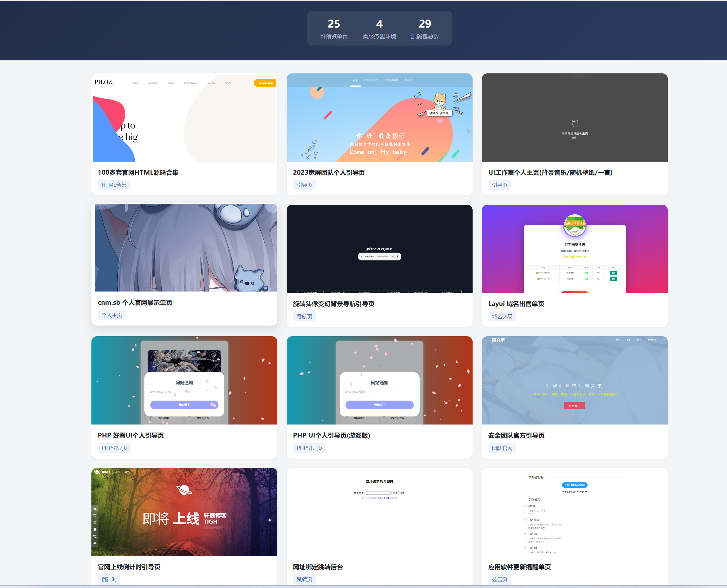This screenshot has width=727, height=588.
Task: Select the 跳转页 tag
Action: coord(304,580)
